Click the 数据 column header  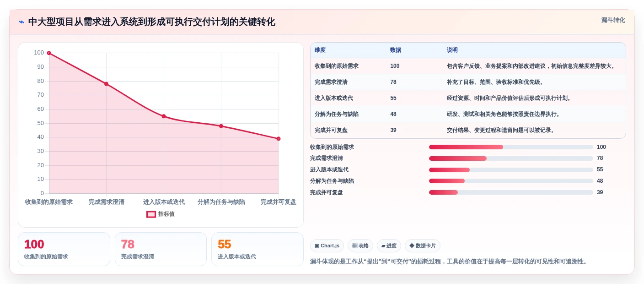point(396,50)
